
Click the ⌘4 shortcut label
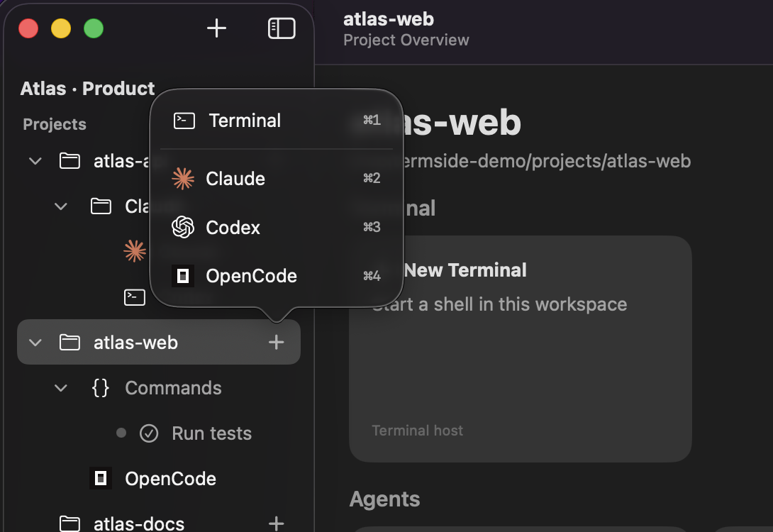coord(372,276)
